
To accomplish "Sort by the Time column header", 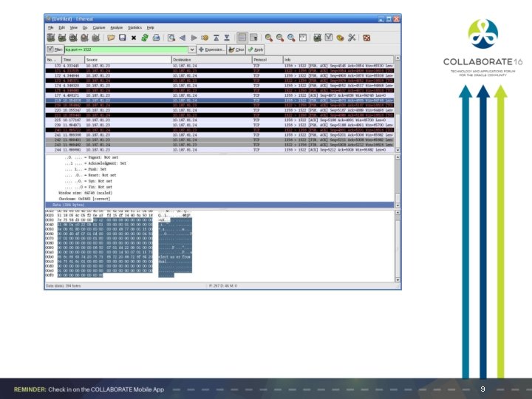I will 73,60.
